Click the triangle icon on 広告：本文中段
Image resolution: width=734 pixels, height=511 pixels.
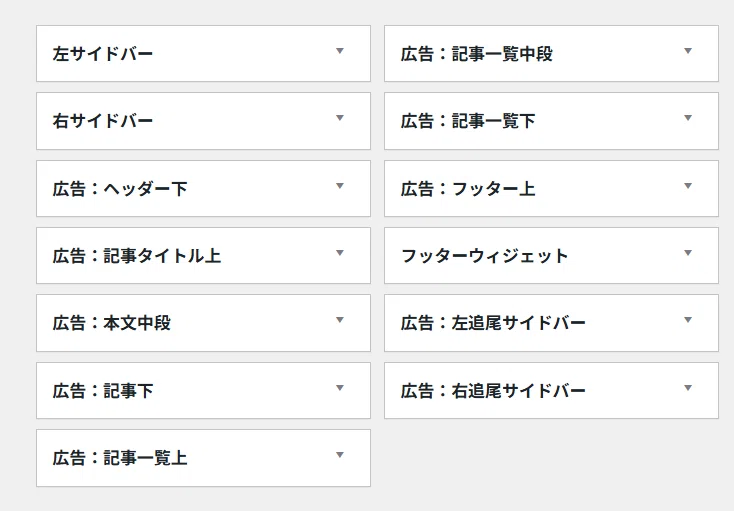[x=340, y=320]
